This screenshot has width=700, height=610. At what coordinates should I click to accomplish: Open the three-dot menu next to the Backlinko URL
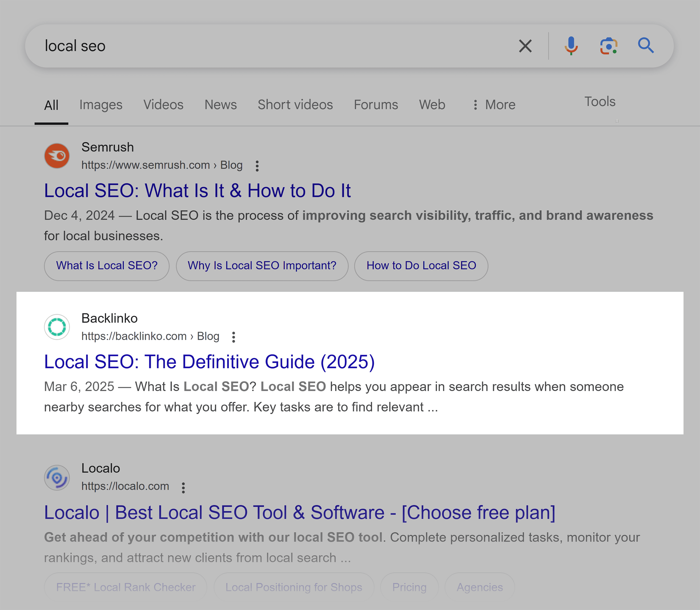[x=233, y=337]
